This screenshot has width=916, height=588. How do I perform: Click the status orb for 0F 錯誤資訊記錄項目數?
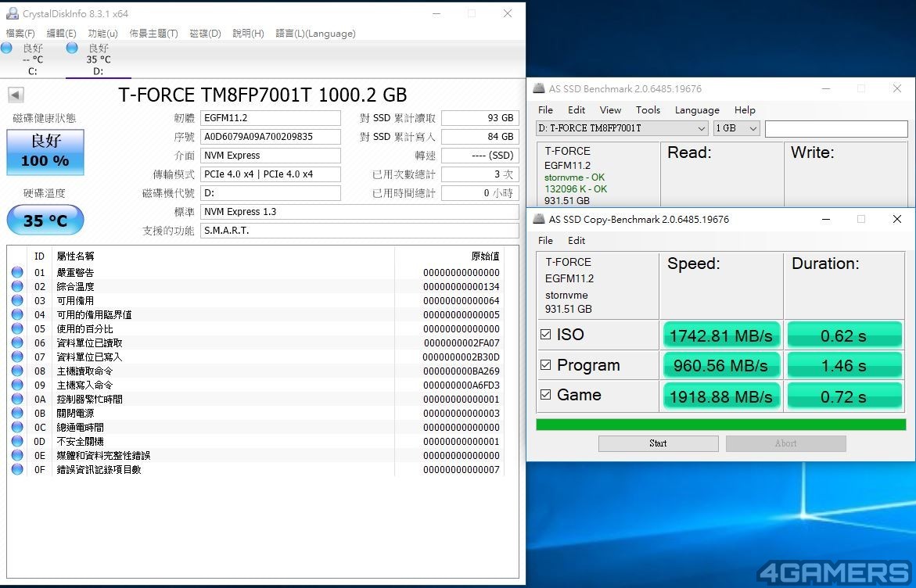[17, 469]
